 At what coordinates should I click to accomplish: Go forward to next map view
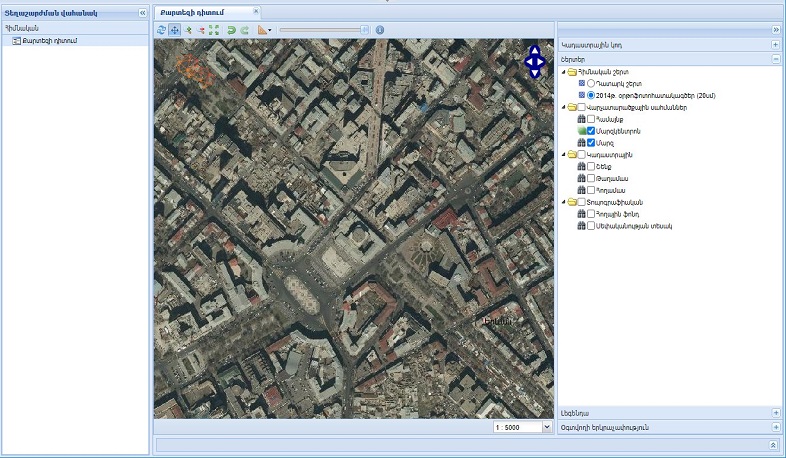(244, 30)
